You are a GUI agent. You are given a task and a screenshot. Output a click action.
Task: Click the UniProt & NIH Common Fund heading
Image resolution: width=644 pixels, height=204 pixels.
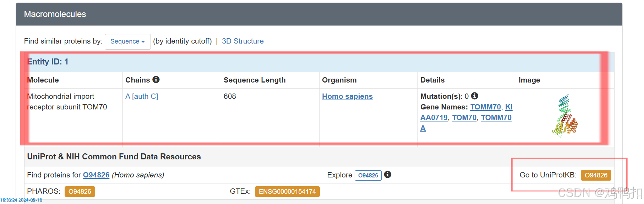(114, 157)
